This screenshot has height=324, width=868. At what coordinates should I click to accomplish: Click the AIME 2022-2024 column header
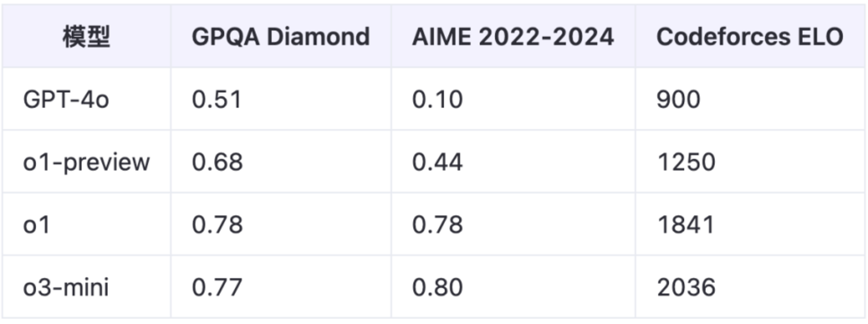pos(513,37)
